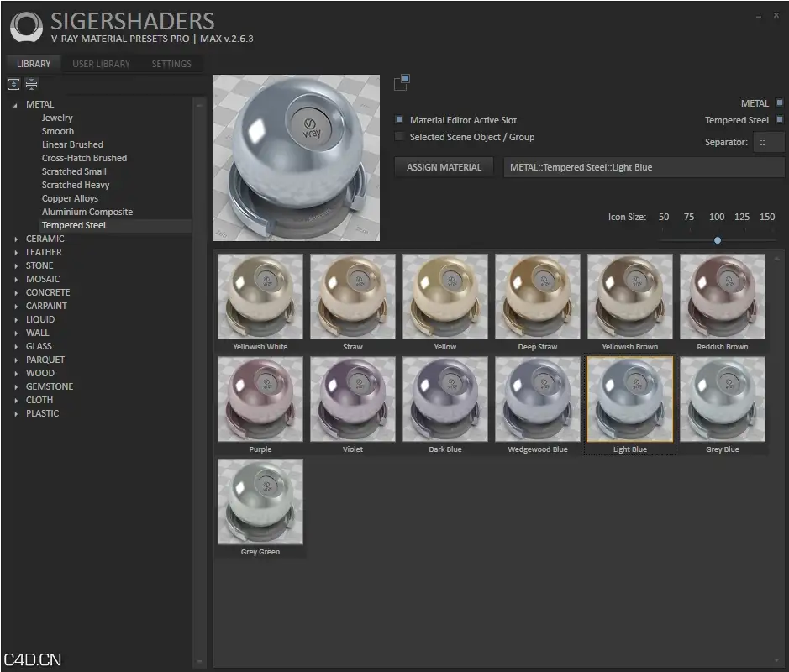Screen dimensions: 789x672
Task: Select the Linear Brushed subcategory
Action: point(72,144)
